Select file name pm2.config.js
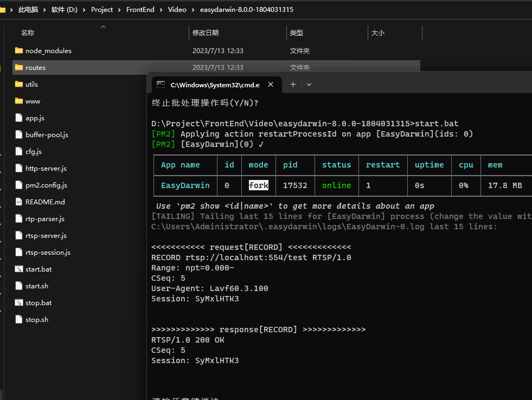 tap(46, 185)
